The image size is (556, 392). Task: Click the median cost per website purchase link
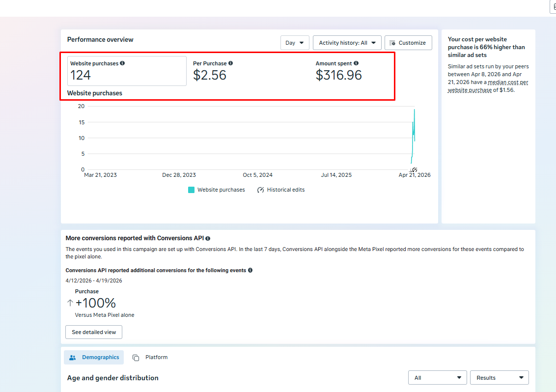(488, 86)
